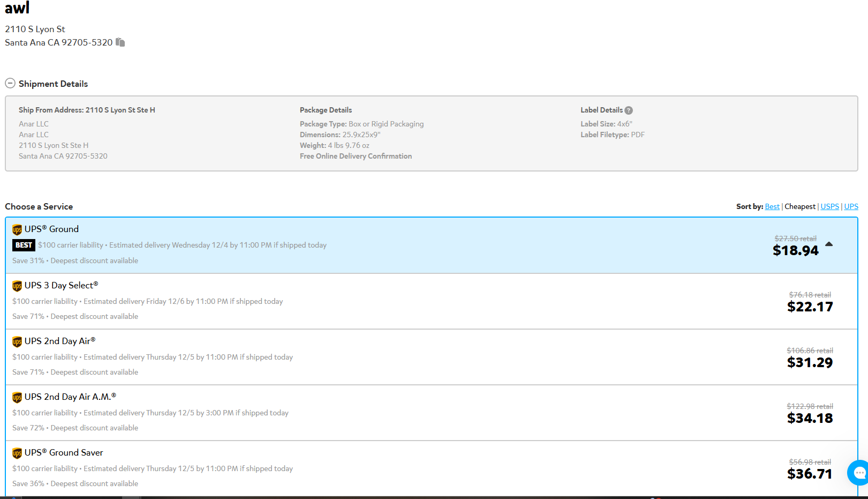The height and width of the screenshot is (499, 868).
Task: Collapse Shipment Details using the minus circle icon
Action: [10, 84]
